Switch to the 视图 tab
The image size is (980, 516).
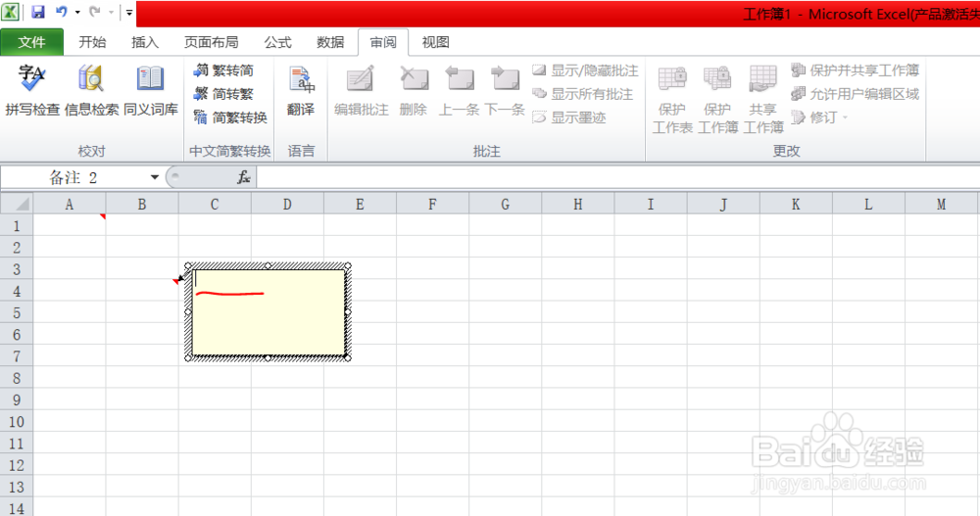click(x=435, y=42)
